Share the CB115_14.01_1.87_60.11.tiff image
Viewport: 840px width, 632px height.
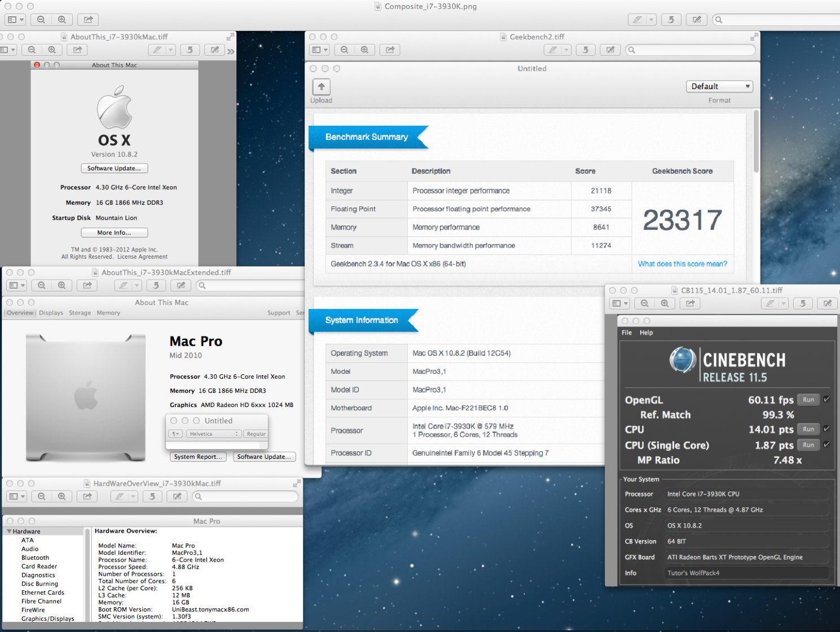click(690, 303)
